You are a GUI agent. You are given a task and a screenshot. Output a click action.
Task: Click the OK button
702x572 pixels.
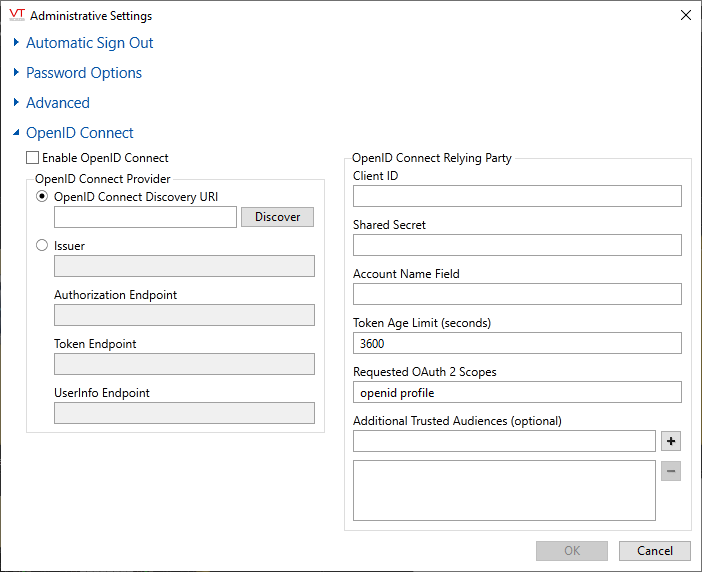[x=571, y=551]
